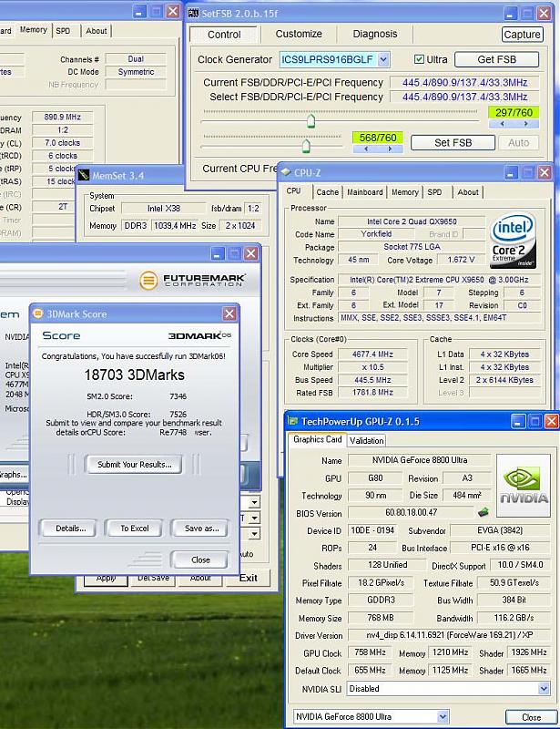Submit Your Results in 3DMark Score
This screenshot has height=729, width=560.
pyautogui.click(x=134, y=464)
